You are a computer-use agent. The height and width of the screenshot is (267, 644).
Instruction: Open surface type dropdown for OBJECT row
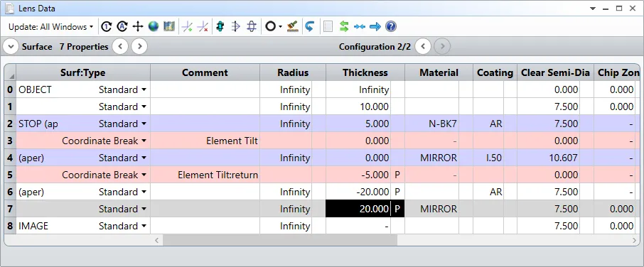click(144, 89)
